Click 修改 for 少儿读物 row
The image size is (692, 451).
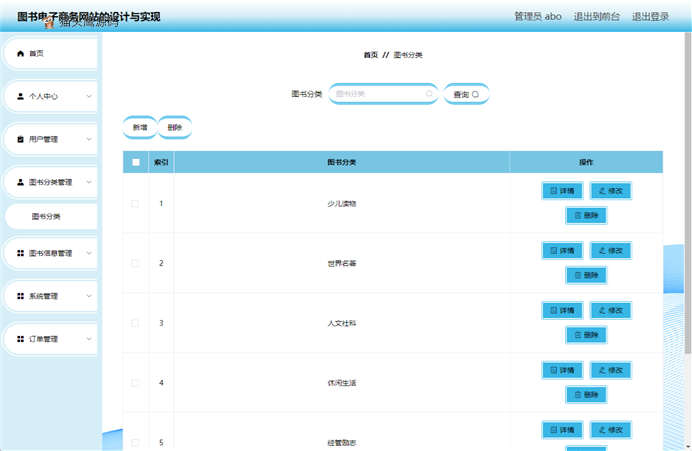(x=611, y=191)
